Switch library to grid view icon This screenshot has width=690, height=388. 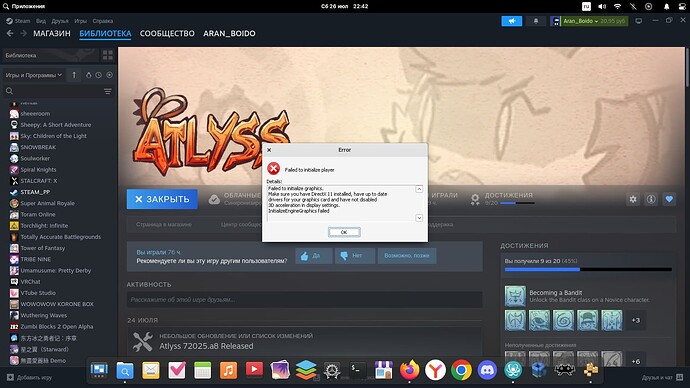point(107,55)
